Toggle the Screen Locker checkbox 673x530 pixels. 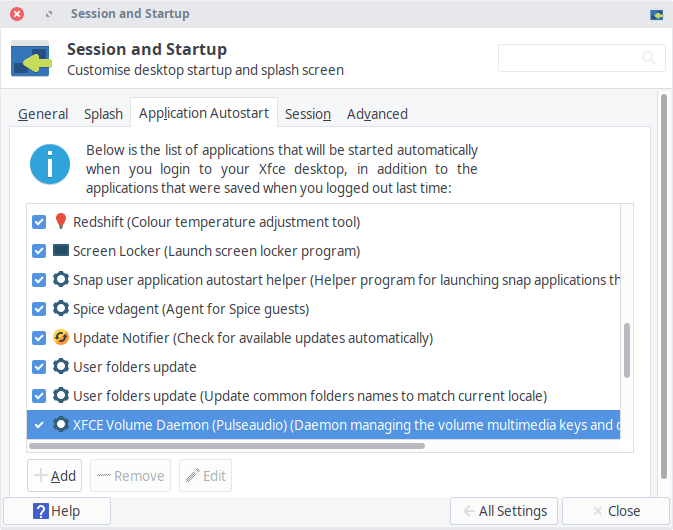point(39,251)
